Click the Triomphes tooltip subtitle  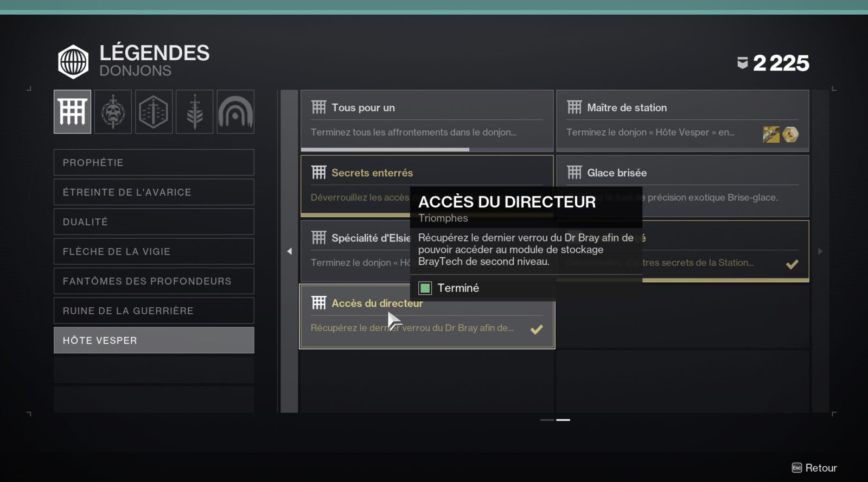coord(443,218)
